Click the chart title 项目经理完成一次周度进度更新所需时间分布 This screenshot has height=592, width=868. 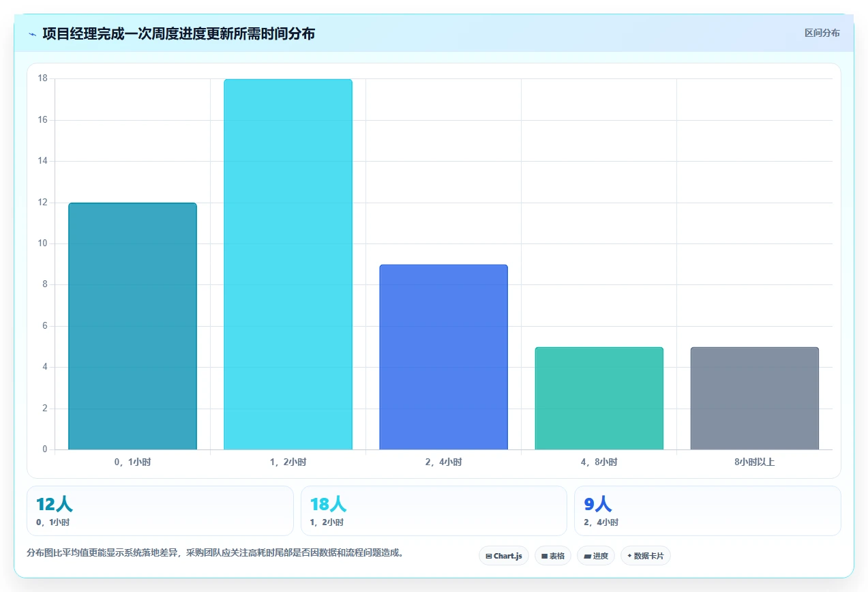click(179, 33)
